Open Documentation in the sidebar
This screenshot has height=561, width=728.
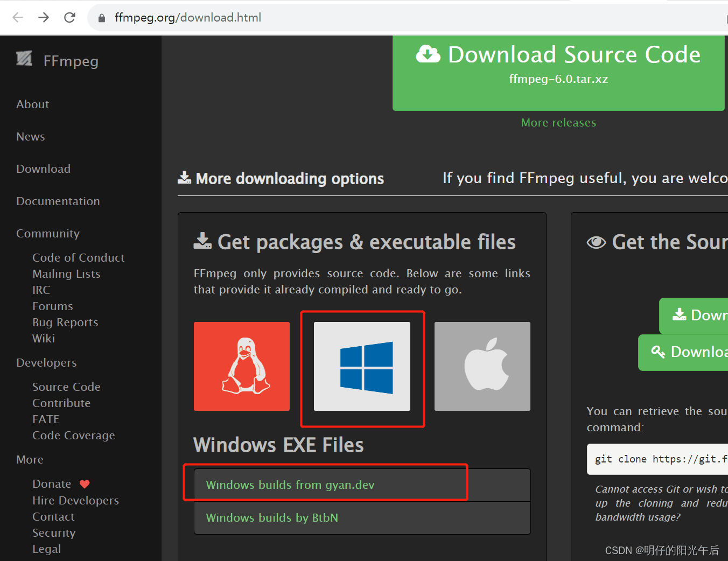58,201
